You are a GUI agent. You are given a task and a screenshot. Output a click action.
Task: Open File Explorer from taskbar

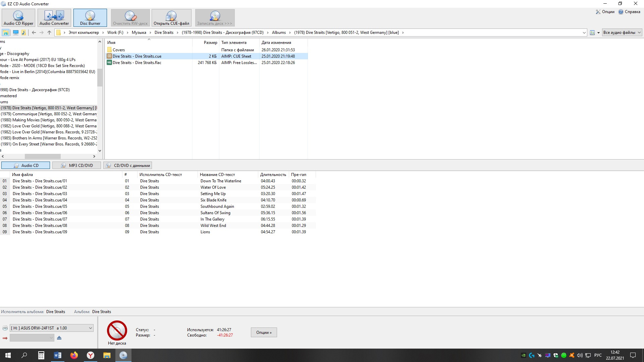[107, 355]
